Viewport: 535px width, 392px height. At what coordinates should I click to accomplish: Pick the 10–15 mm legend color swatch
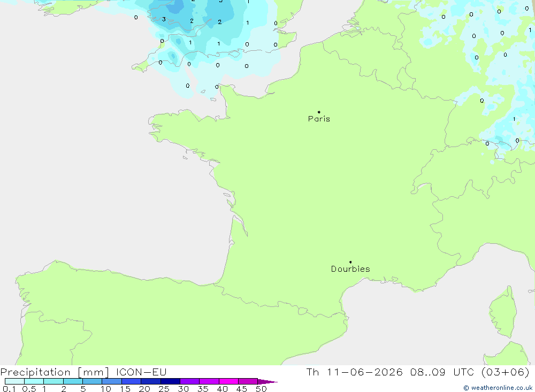[x=112, y=381]
